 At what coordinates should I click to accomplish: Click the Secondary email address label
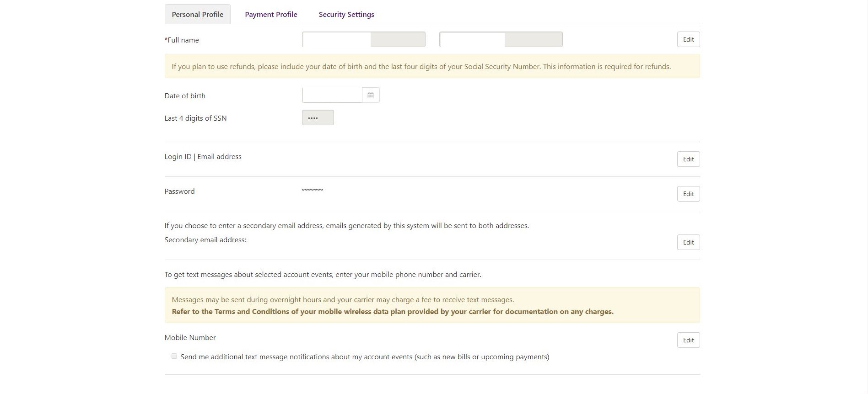(x=205, y=240)
